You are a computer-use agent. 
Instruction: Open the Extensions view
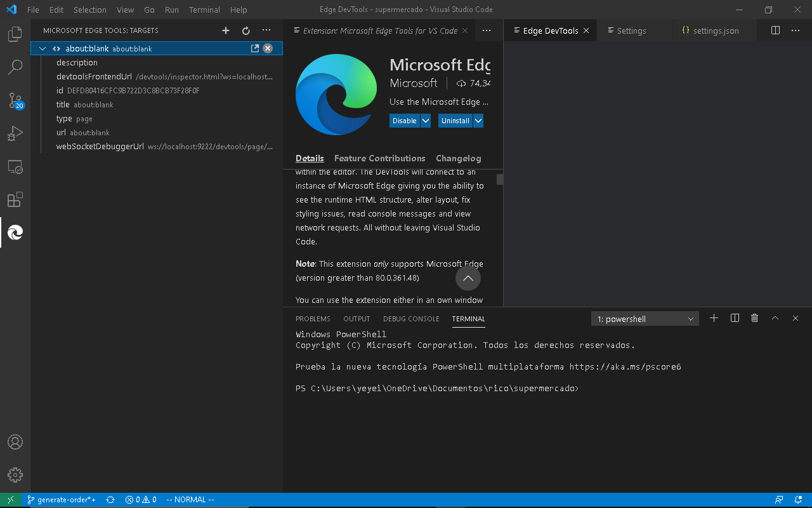click(15, 200)
